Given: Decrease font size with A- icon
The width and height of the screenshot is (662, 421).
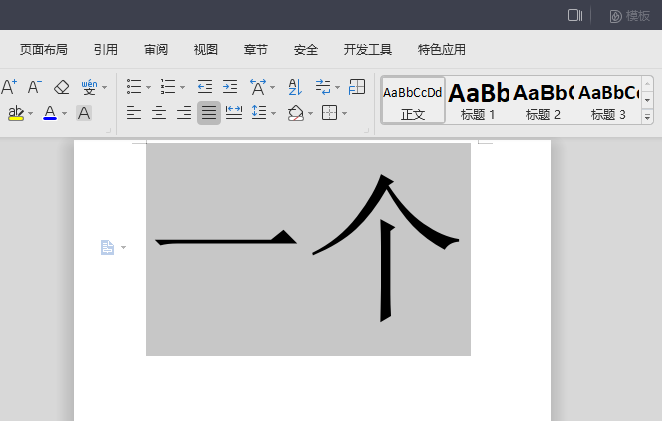Looking at the screenshot, I should [35, 87].
